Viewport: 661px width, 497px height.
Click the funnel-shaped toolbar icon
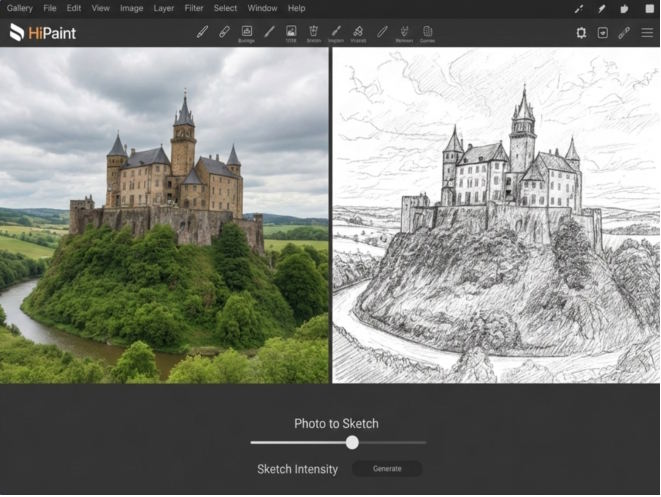tap(404, 31)
